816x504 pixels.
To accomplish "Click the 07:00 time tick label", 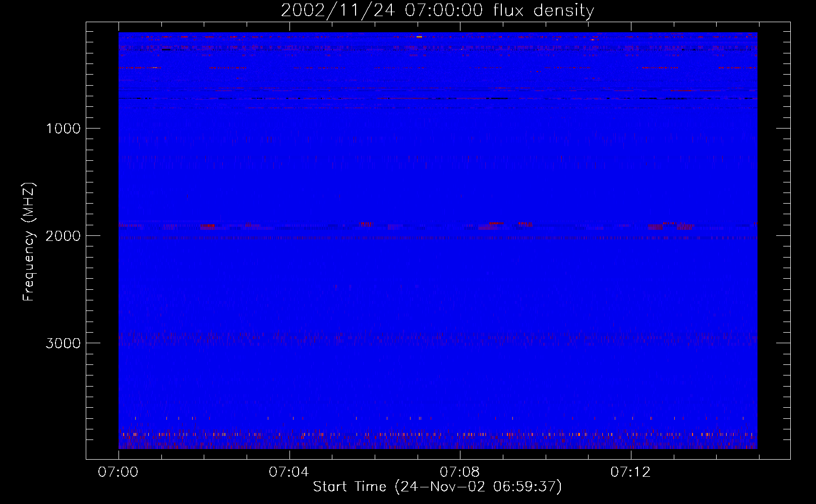I will tap(118, 472).
